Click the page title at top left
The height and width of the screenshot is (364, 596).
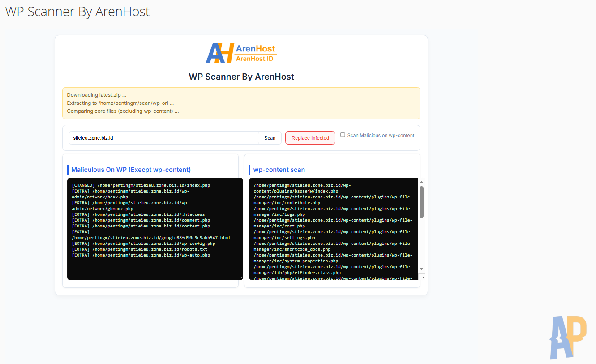pos(77,12)
